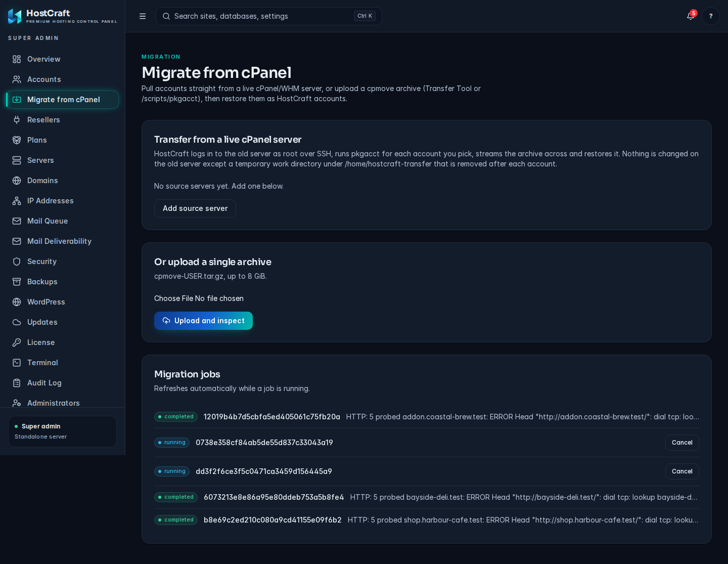Click the Terminal prompt icon
This screenshot has width=728, height=564.
click(17, 363)
